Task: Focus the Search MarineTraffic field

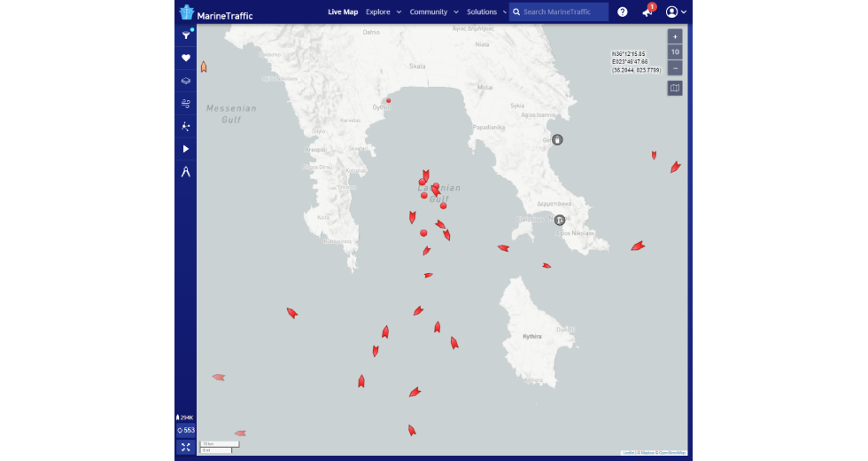Action: tap(559, 12)
